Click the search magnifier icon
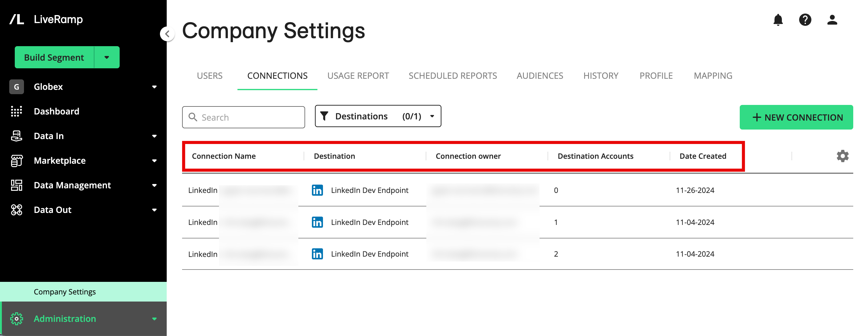The height and width of the screenshot is (336, 868). [193, 117]
